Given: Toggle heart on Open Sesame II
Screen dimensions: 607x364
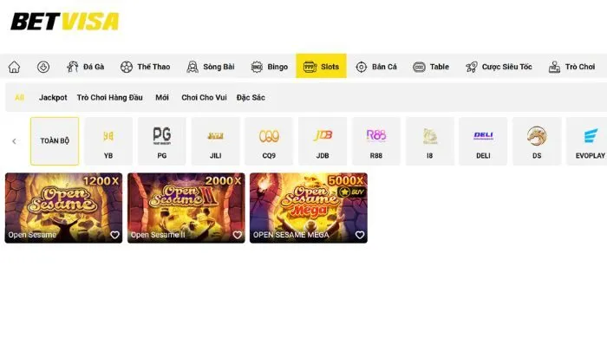Looking at the screenshot, I should 237,235.
